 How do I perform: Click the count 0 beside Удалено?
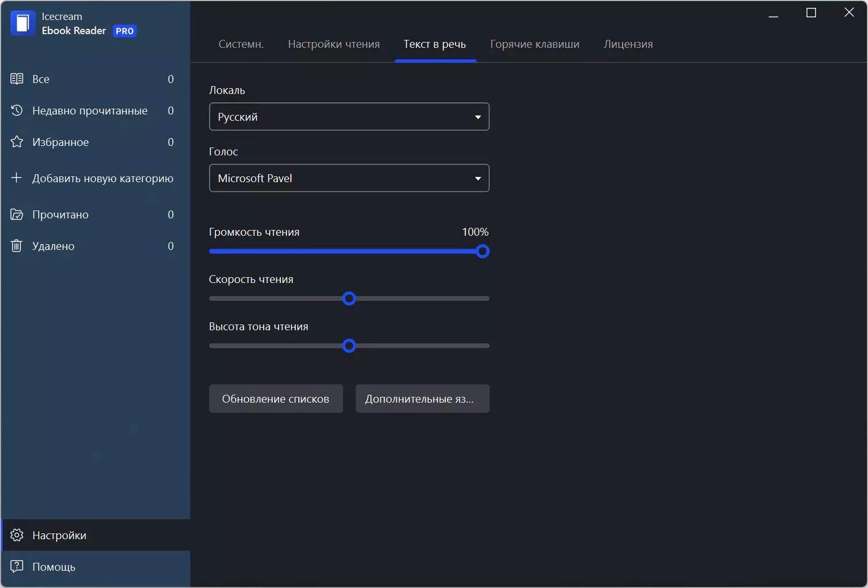[x=171, y=246]
